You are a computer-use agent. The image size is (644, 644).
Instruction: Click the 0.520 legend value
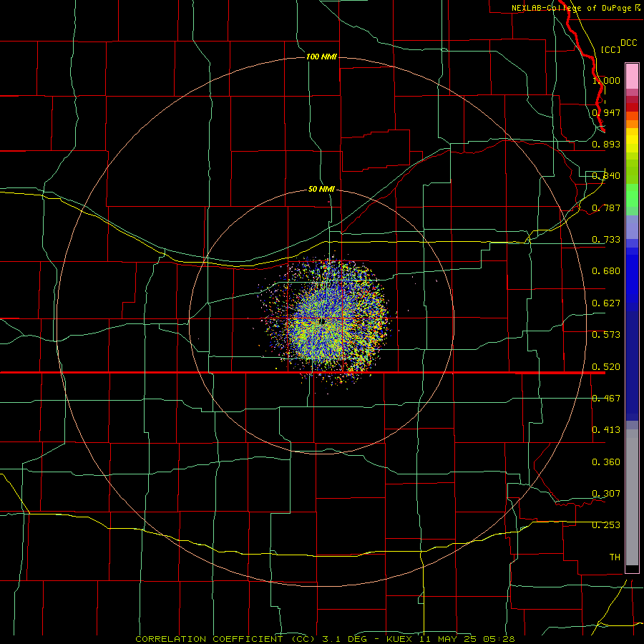click(606, 367)
